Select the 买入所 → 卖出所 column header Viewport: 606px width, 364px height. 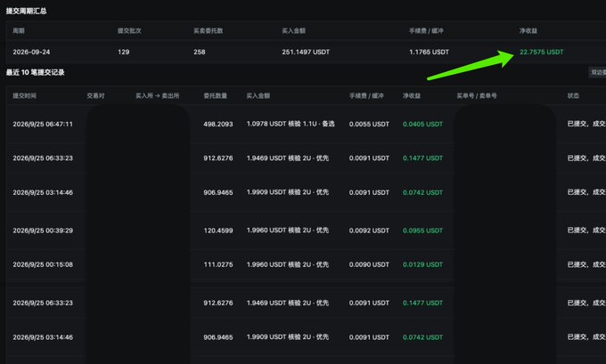(158, 96)
